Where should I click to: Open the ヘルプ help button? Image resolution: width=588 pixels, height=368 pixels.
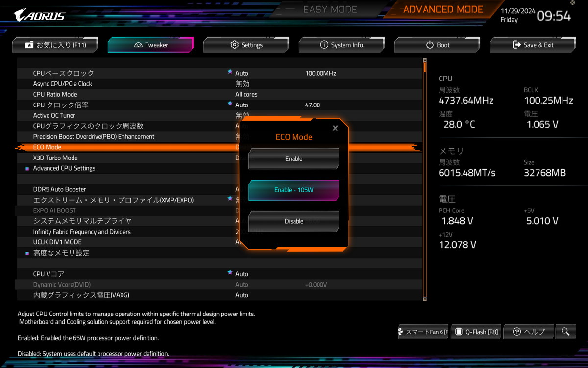click(529, 332)
